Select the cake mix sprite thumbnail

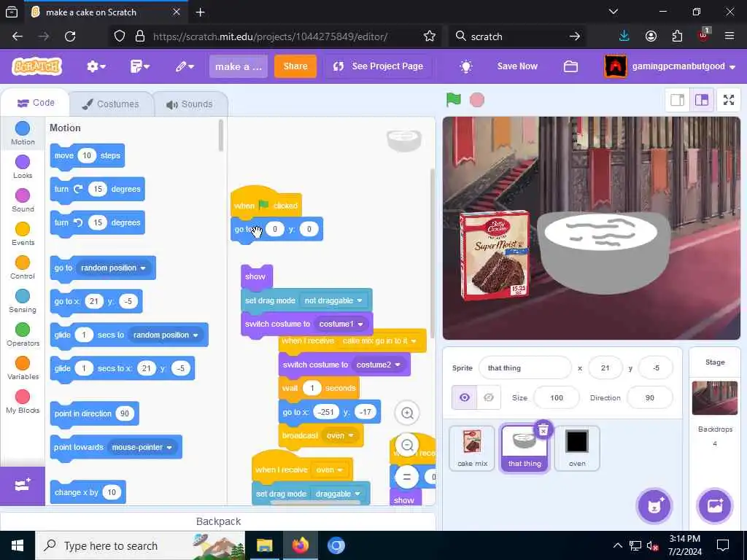pyautogui.click(x=472, y=448)
